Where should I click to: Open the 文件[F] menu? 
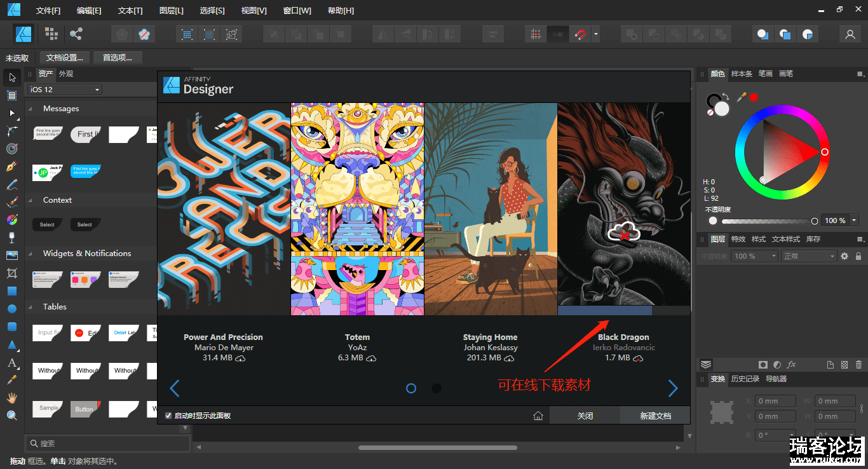48,11
